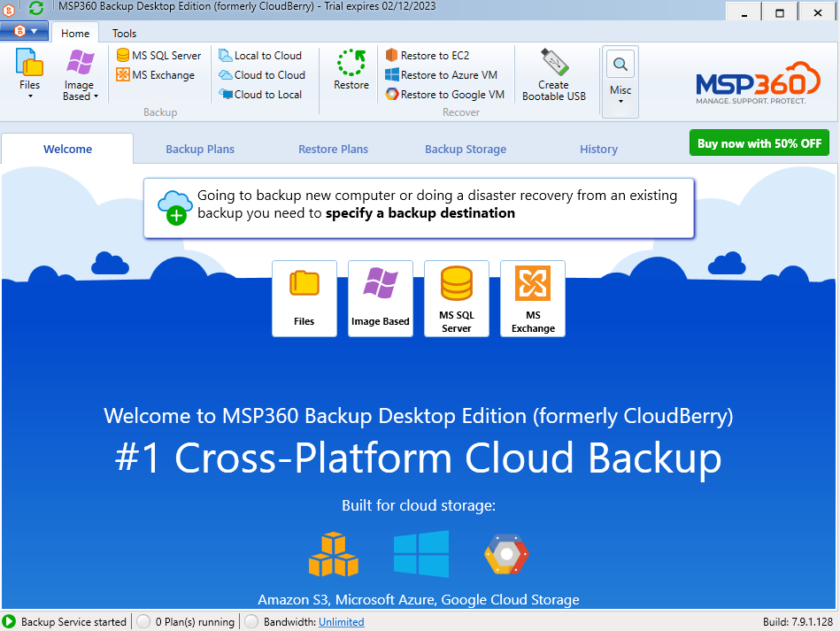Select Local to Cloud backup
Viewport: 840px width, 631px height.
point(260,55)
